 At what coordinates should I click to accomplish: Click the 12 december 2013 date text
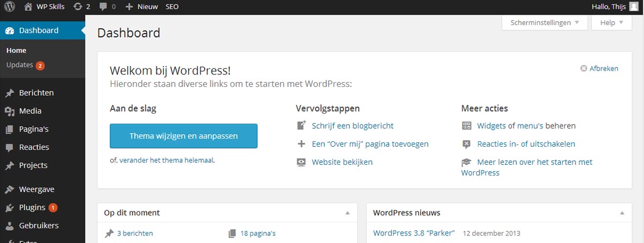492,234
